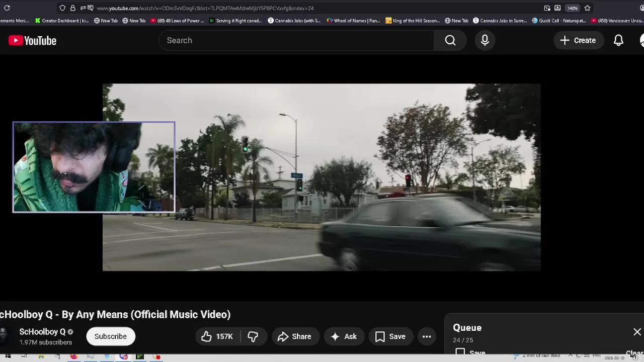Viewport: 644px width, 362px height.
Task: Open the more actions ellipsis menu
Action: click(x=427, y=336)
